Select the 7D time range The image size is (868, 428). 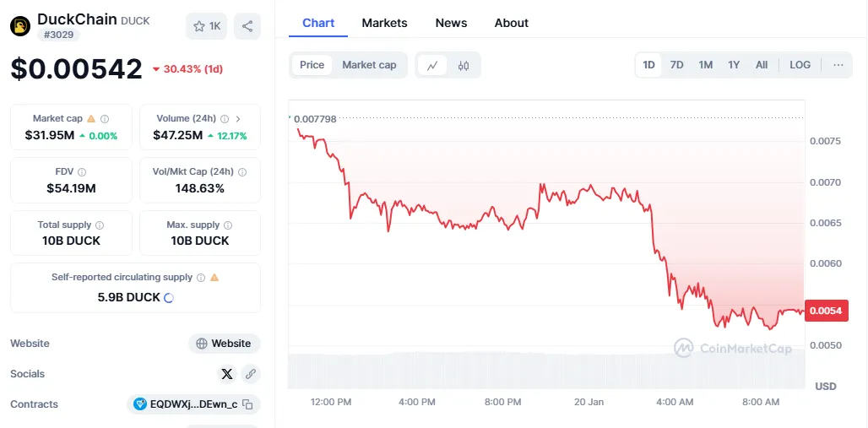pos(676,65)
